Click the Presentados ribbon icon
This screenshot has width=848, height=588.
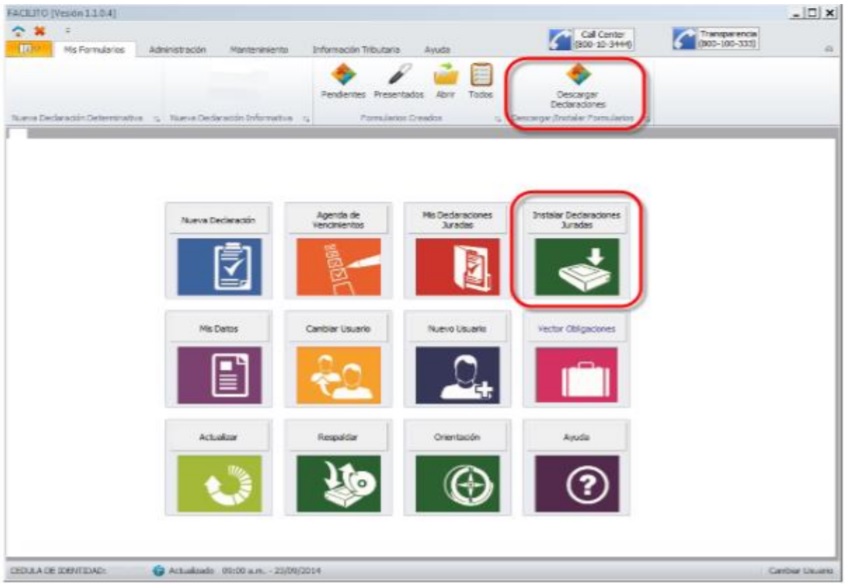(x=399, y=80)
